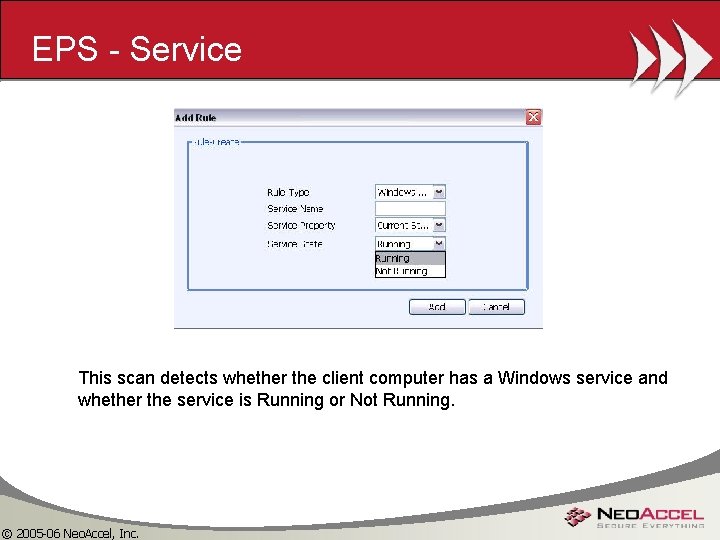This screenshot has width=720, height=540.
Task: Click the Service State label
Action: point(294,244)
